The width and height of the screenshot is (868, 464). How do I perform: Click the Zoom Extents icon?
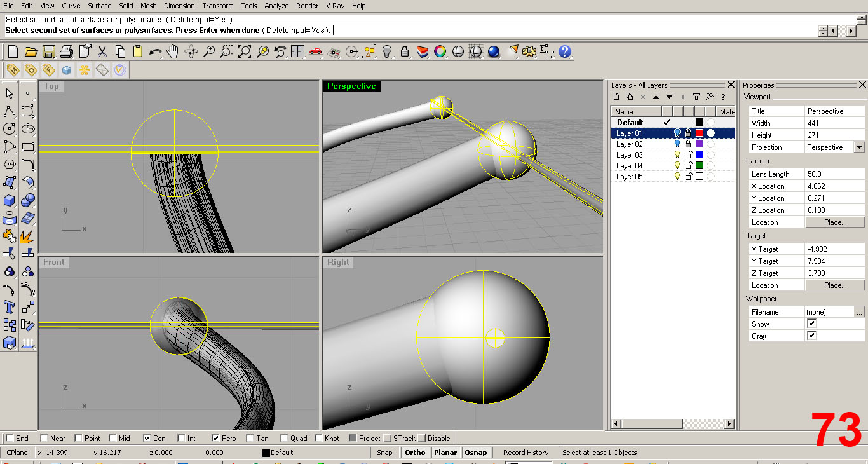coord(245,51)
